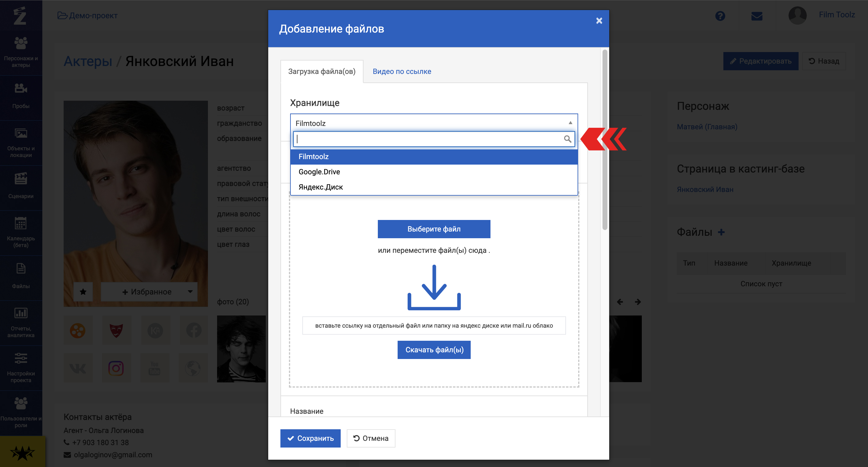This screenshot has width=868, height=467.
Task: Click the Редактировать button
Action: (761, 61)
